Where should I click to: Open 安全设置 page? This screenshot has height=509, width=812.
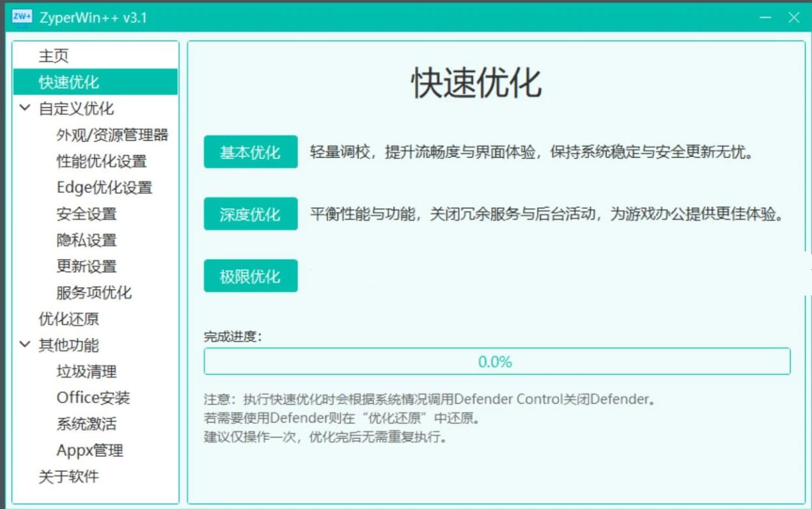click(85, 214)
